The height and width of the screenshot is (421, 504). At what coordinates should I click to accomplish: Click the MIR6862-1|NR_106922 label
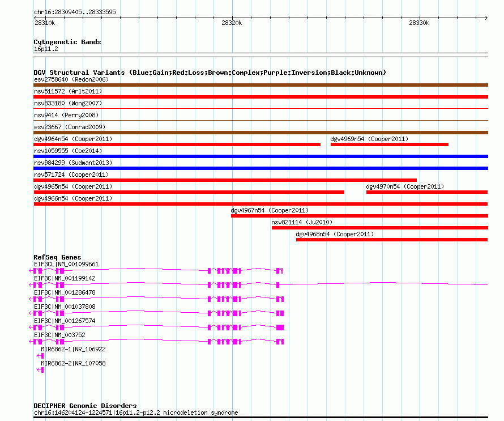(73, 349)
